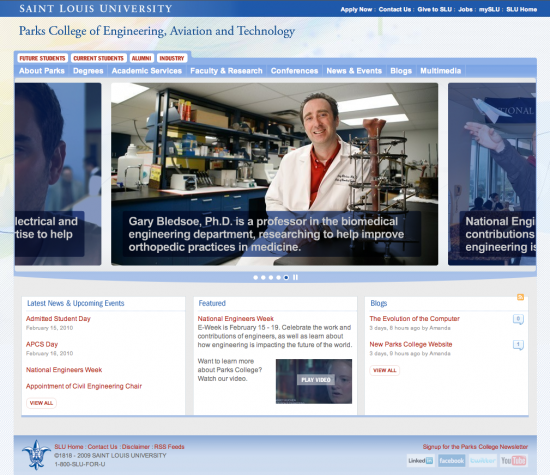Image resolution: width=550 pixels, height=475 pixels.
Task: Click the Latest News & Upcoming Events heading
Action: [x=76, y=303]
